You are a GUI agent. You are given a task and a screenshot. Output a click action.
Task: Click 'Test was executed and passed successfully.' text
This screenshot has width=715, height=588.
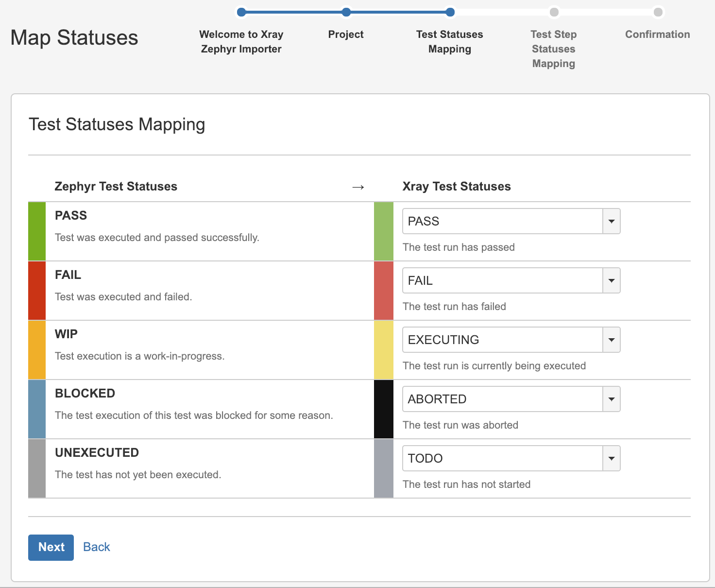coord(157,238)
